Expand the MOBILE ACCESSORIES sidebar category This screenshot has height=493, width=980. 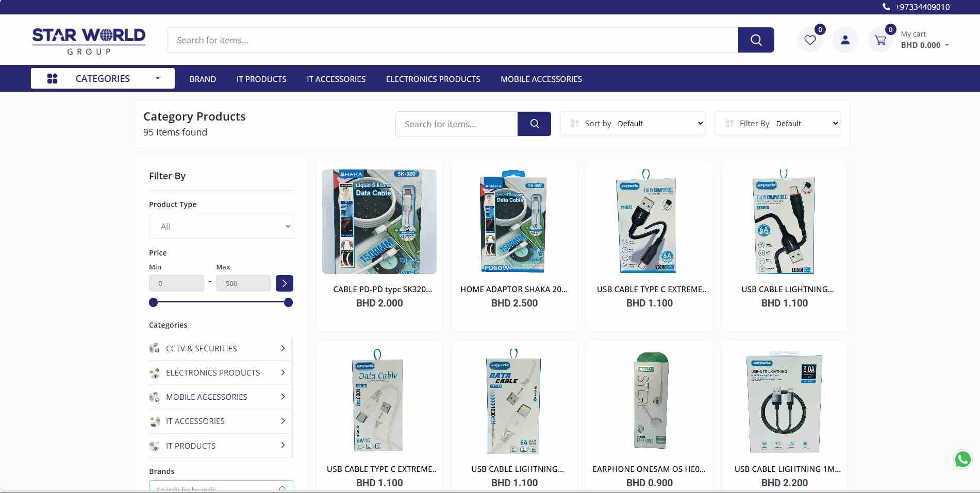click(x=283, y=397)
